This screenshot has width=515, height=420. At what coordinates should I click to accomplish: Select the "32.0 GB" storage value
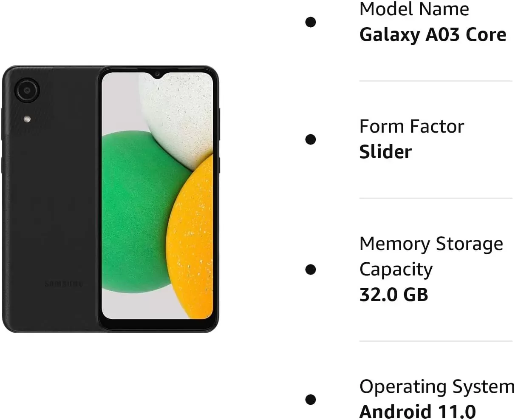(x=393, y=295)
